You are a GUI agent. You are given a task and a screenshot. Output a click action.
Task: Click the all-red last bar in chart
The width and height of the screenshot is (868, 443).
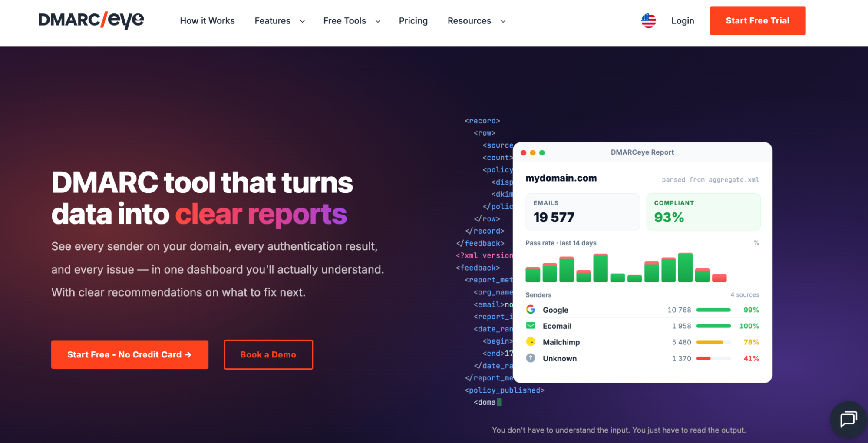pyautogui.click(x=719, y=278)
